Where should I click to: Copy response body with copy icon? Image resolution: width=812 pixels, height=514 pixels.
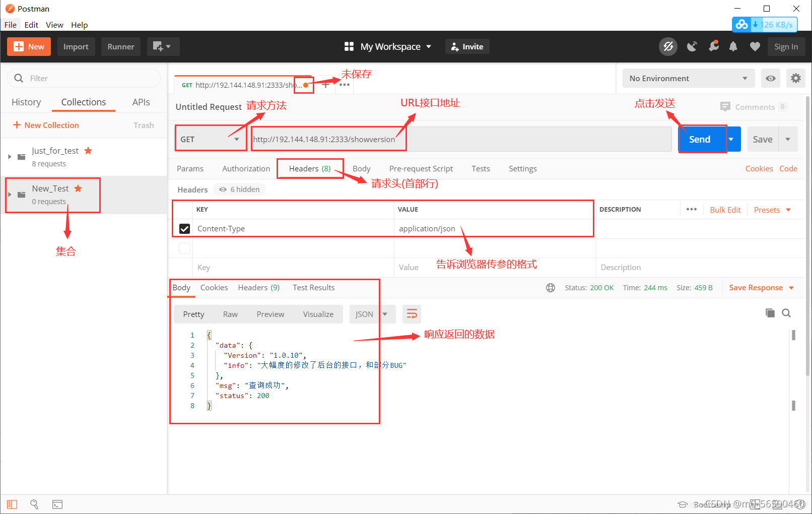coord(770,313)
